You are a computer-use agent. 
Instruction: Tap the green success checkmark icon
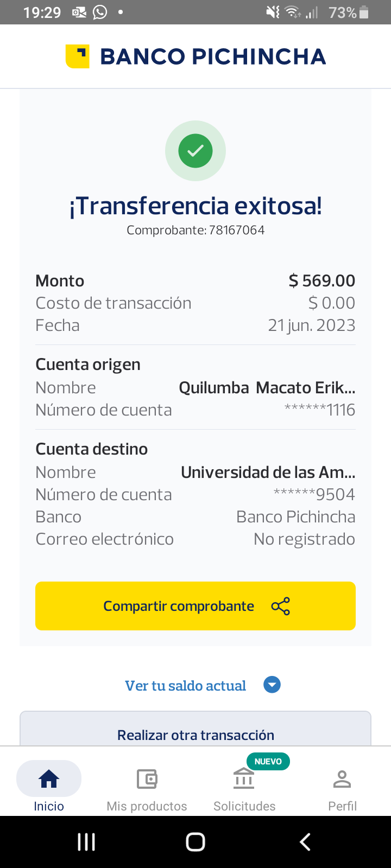[195, 151]
